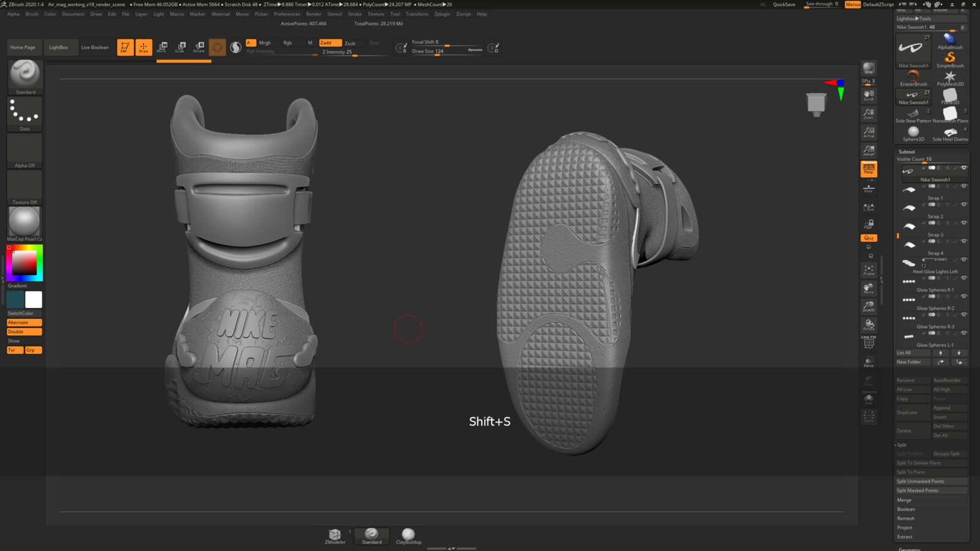Click the BPR render icon
Viewport: 980px width, 551px height.
pyautogui.click(x=869, y=68)
